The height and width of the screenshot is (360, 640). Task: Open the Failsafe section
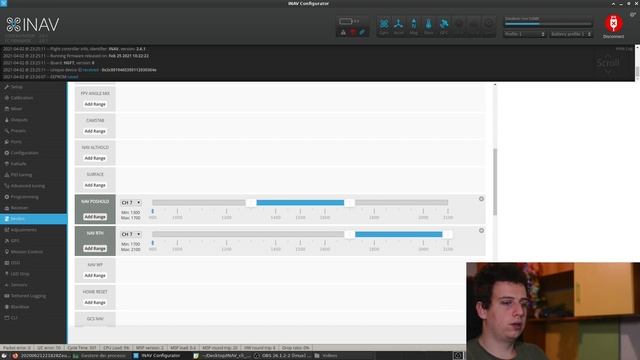(33, 164)
